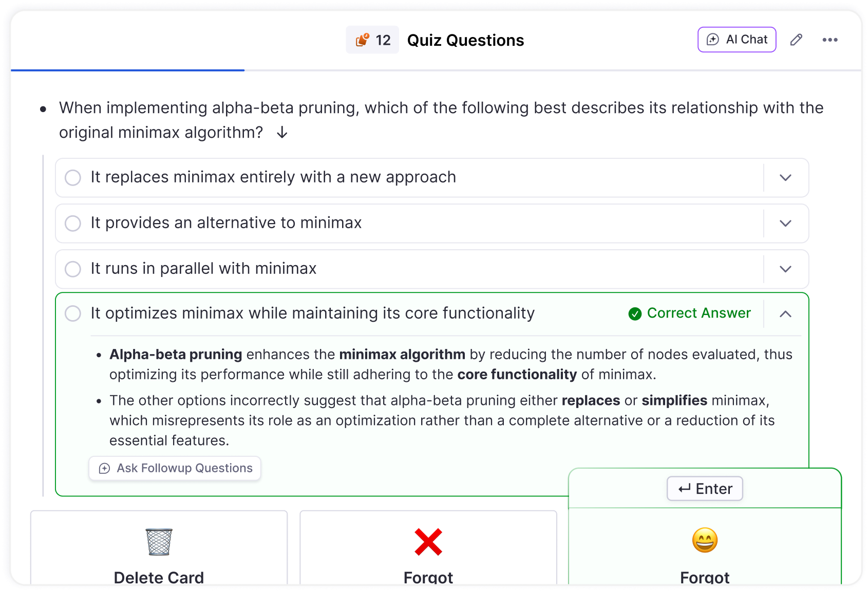This screenshot has height=591, width=868.
Task: Expand explanation for "replaces minimax entirely" answer
Action: coord(785,178)
